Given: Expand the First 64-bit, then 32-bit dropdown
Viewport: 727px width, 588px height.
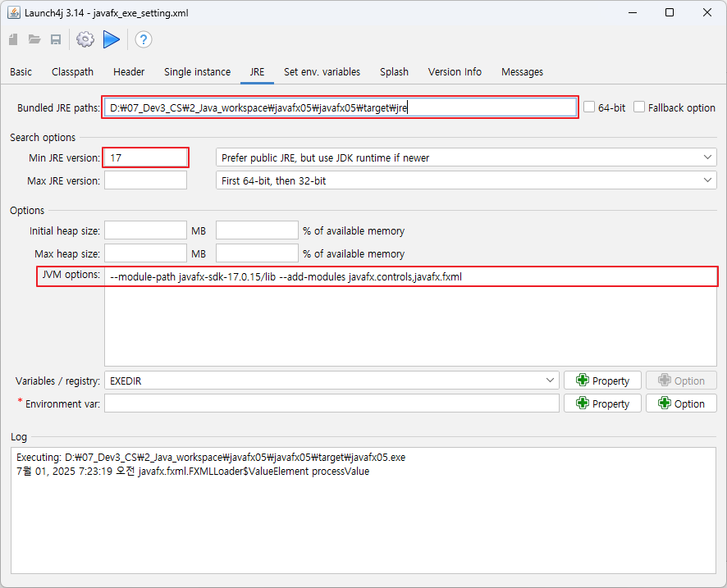Looking at the screenshot, I should point(466,180).
